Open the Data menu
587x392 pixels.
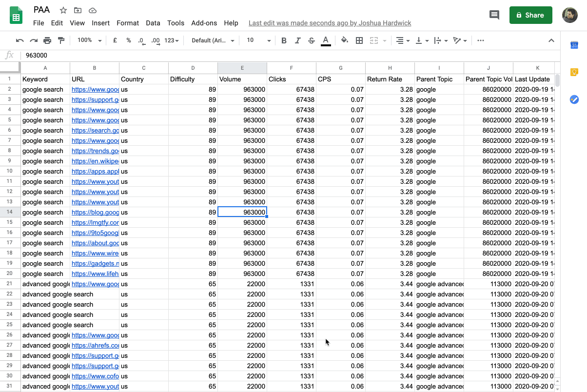point(153,23)
